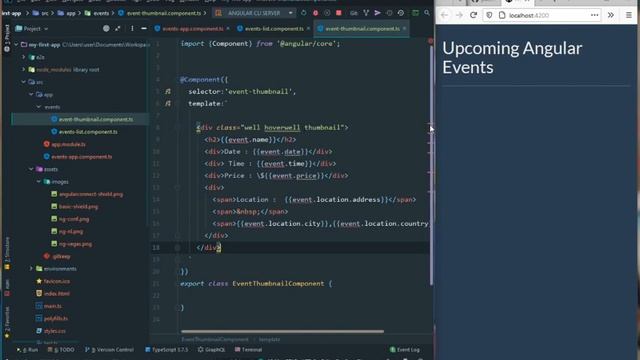Click the red debug bug icon in toolbar

tap(315, 13)
